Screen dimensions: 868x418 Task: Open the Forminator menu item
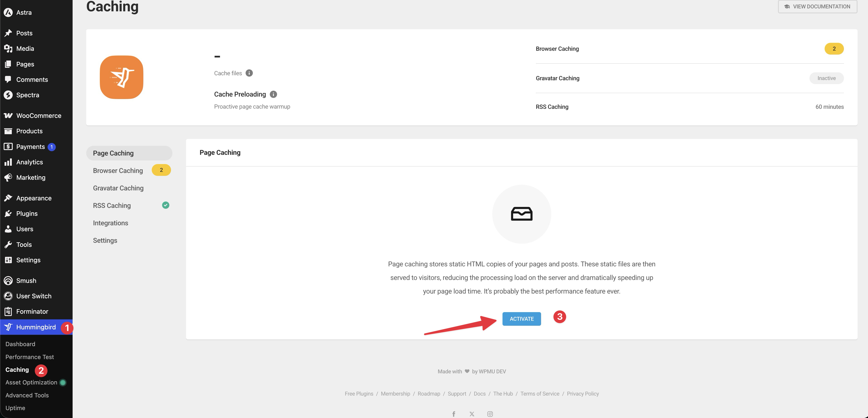[x=32, y=311]
